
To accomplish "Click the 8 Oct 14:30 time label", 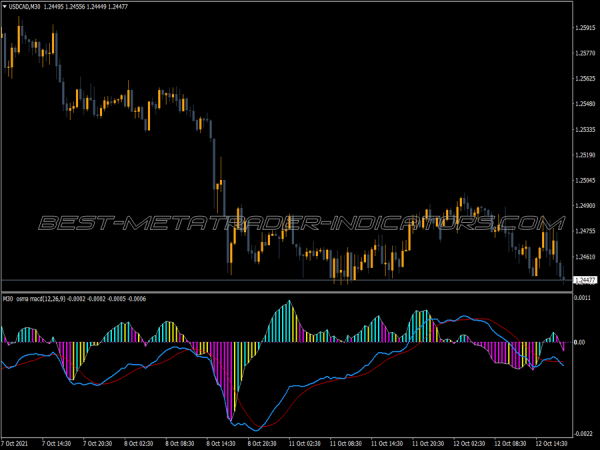I will 221,443.
